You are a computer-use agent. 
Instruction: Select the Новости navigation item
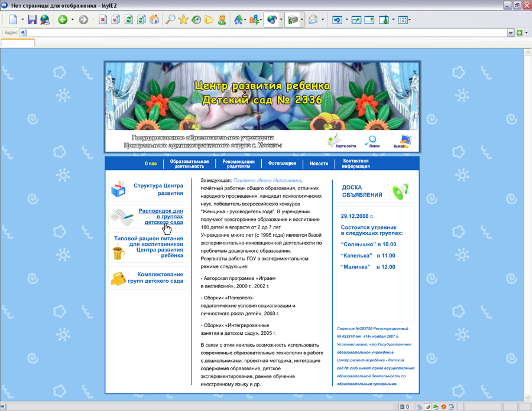click(x=319, y=163)
